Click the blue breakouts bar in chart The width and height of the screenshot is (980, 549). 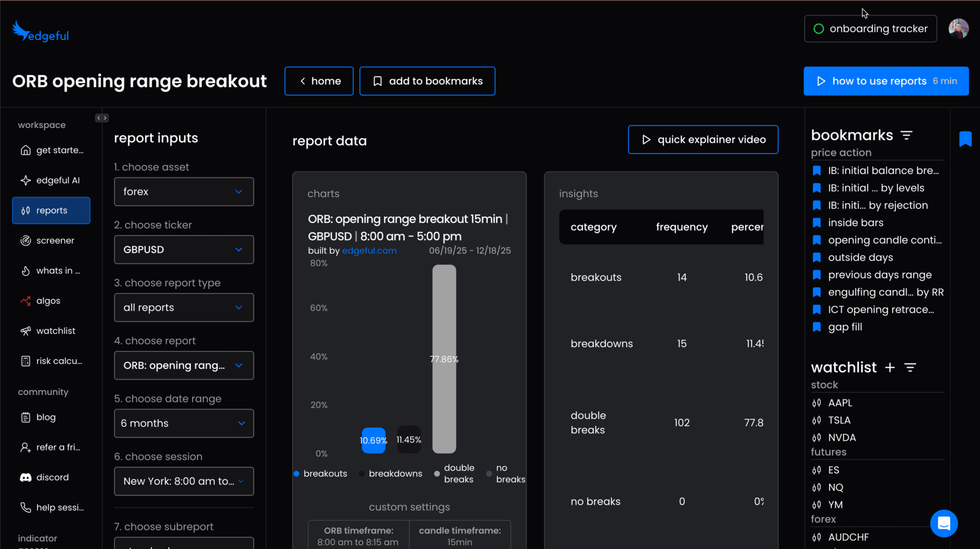373,440
